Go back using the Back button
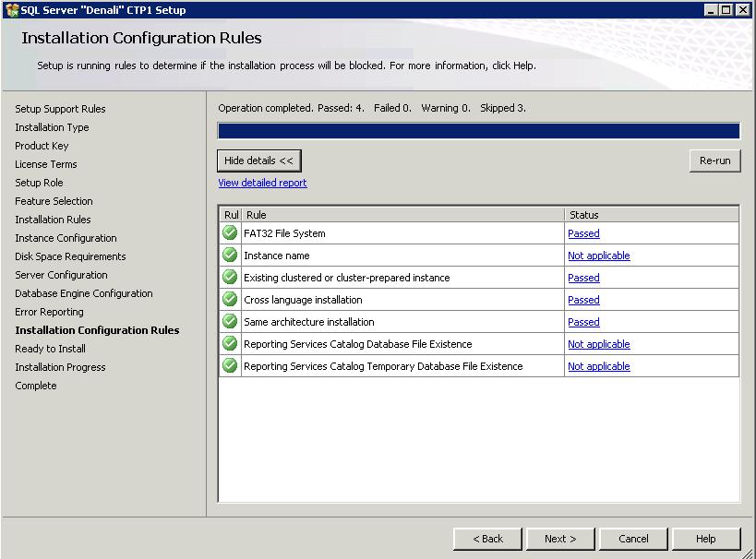Image resolution: width=756 pixels, height=559 pixels. 487,539
